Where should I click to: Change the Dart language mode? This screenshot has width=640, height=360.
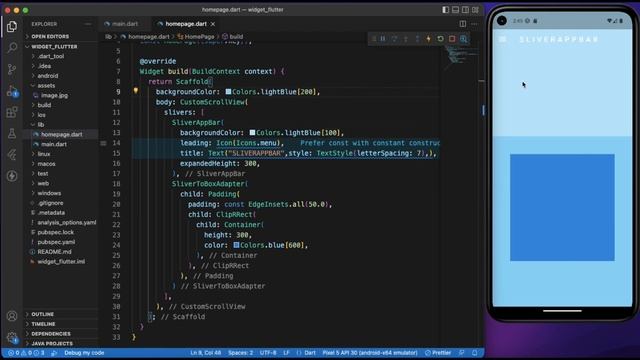[310, 353]
